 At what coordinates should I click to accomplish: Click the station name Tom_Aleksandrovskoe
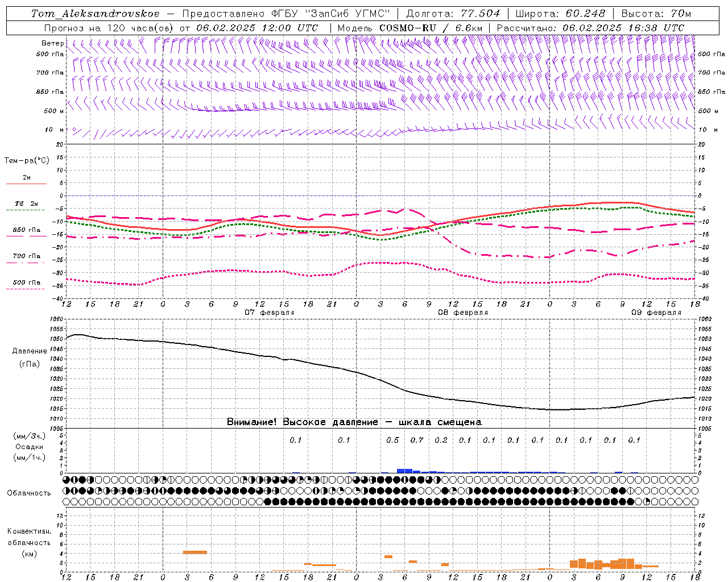pyautogui.click(x=95, y=14)
